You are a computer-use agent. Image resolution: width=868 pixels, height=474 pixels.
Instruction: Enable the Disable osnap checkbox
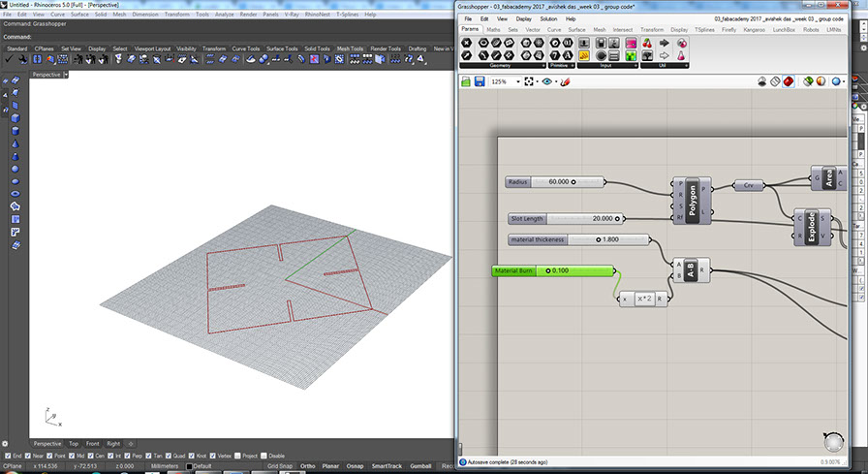263,456
